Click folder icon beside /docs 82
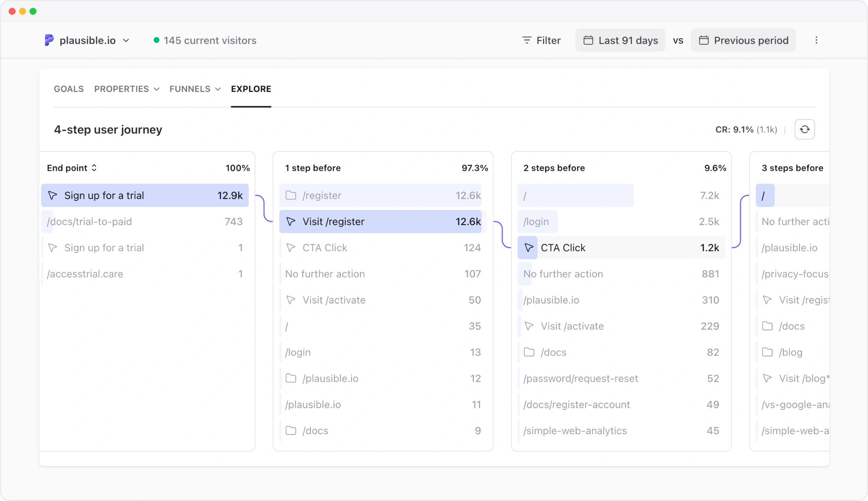The width and height of the screenshot is (868, 501). pyautogui.click(x=529, y=352)
